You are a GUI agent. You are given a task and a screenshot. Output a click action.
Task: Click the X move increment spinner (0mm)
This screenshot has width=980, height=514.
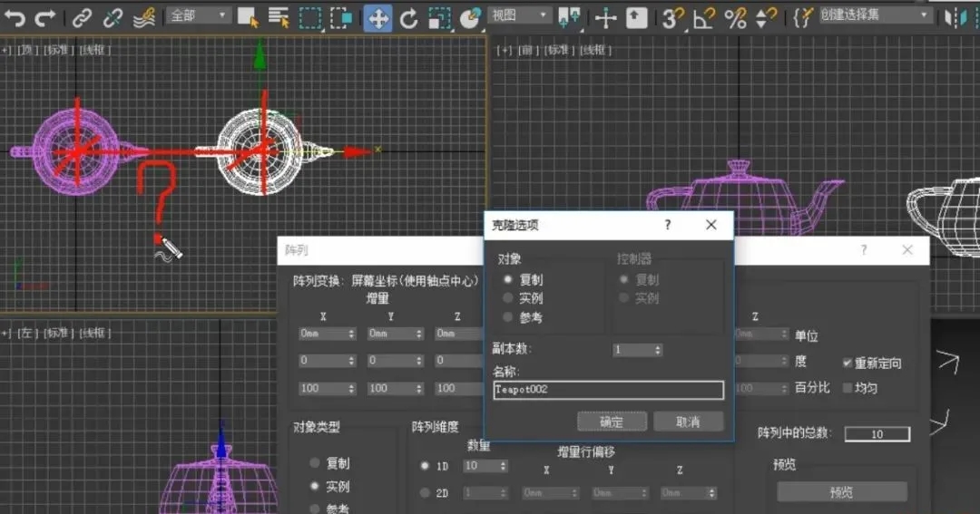(x=351, y=335)
